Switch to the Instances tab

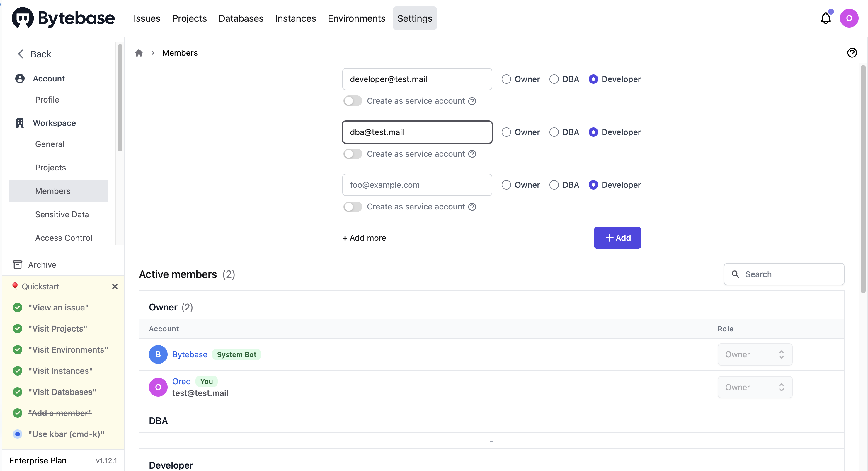click(295, 18)
